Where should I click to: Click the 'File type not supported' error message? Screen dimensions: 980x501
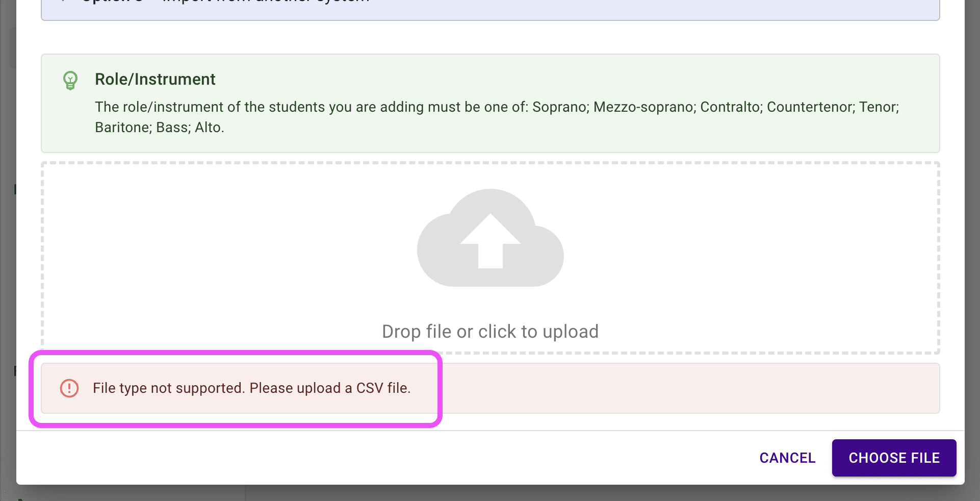click(251, 388)
